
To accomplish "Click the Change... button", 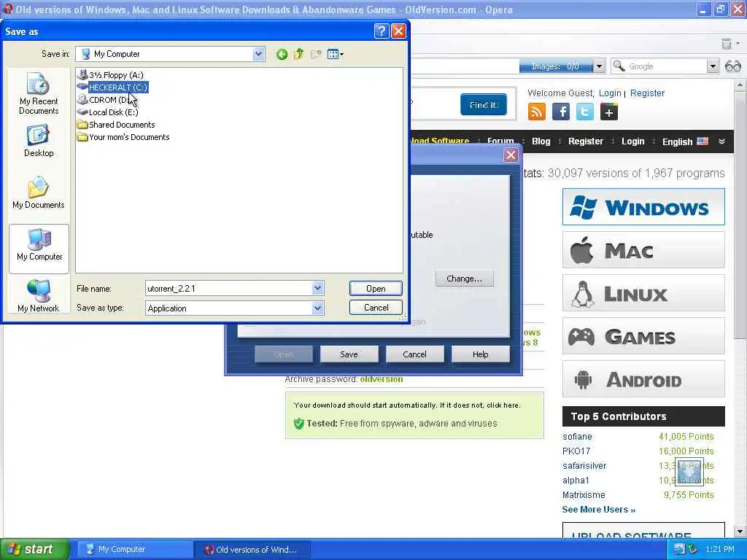I will point(464,279).
